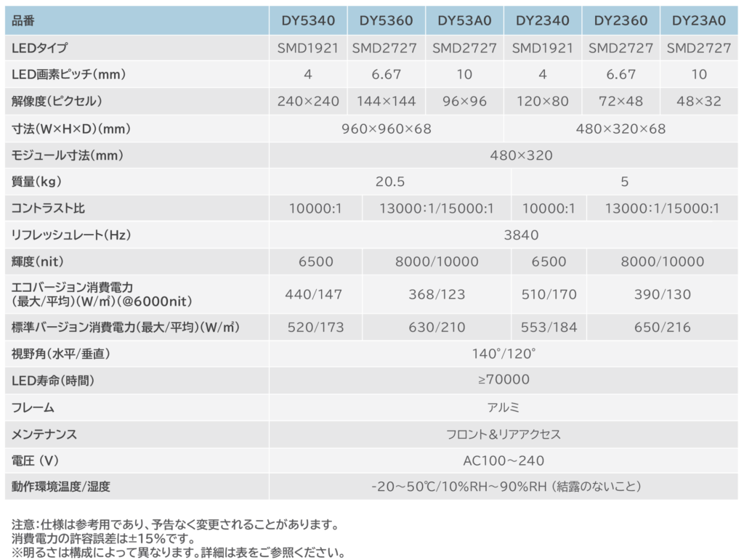Select the DY5360 column header
Screen dimensions: 744x560
(387, 20)
